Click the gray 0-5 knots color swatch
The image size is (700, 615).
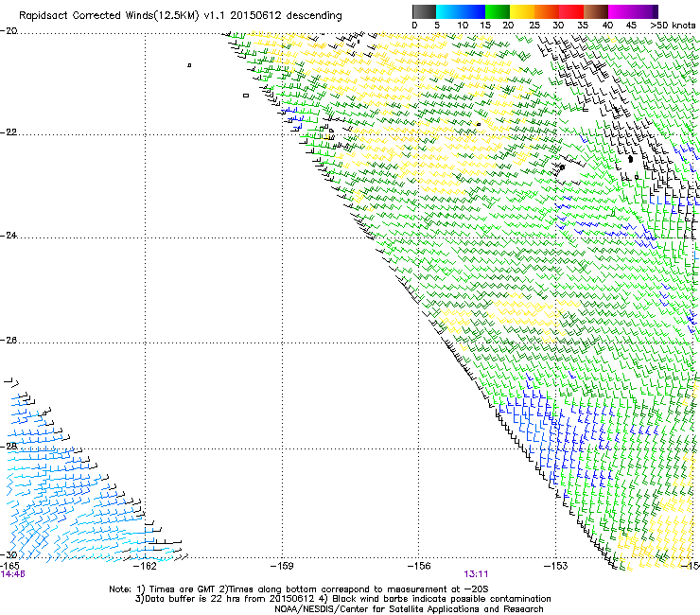tap(424, 11)
